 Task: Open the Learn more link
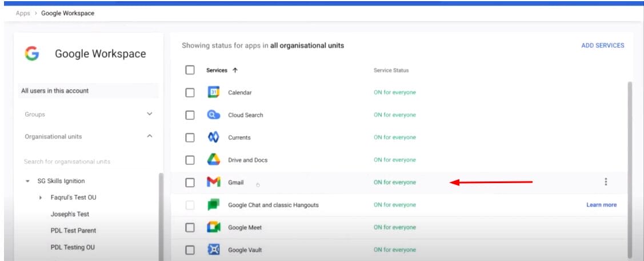(601, 205)
